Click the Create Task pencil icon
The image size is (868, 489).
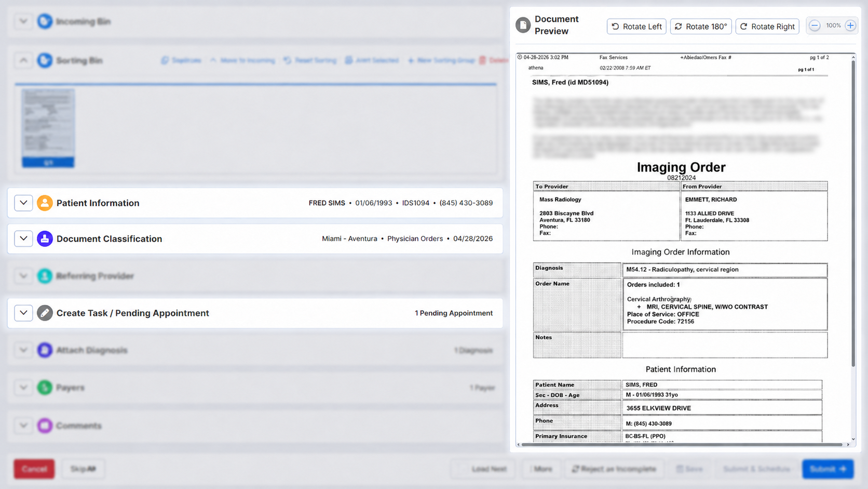coord(45,313)
